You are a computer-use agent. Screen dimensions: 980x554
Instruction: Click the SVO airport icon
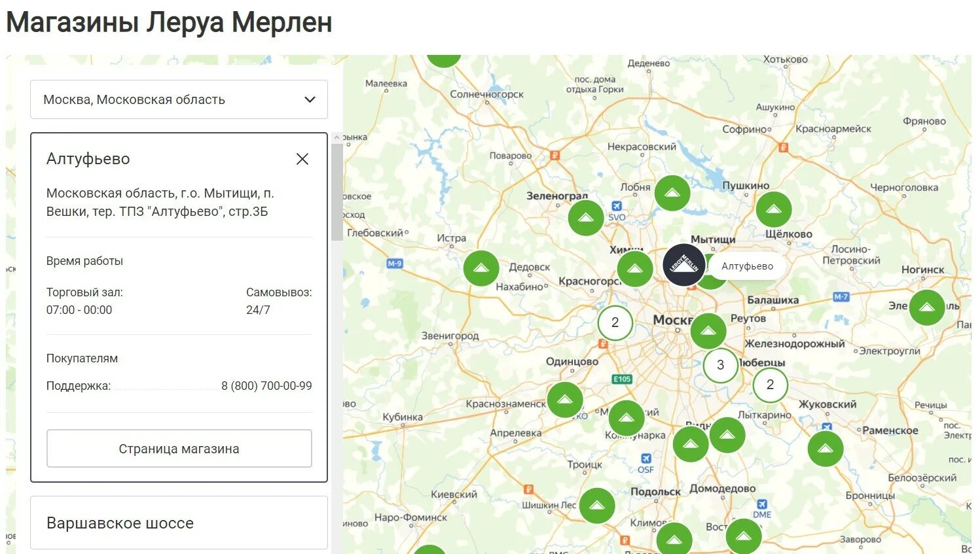pos(616,206)
